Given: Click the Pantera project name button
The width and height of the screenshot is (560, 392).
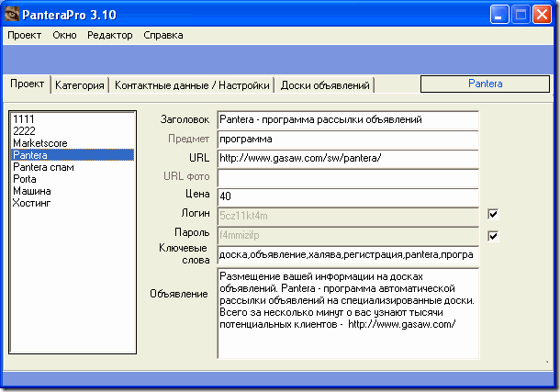Looking at the screenshot, I should pyautogui.click(x=485, y=84).
